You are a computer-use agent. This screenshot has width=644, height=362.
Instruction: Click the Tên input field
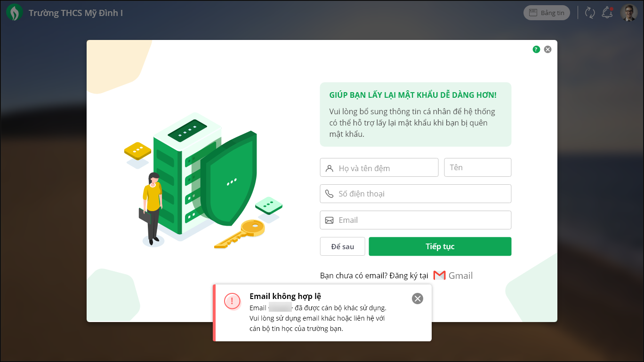(477, 167)
